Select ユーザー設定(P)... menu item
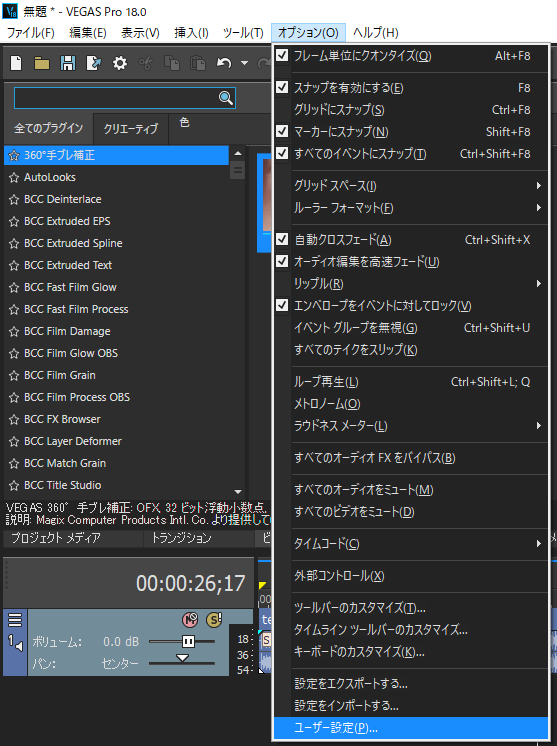 coord(411,728)
